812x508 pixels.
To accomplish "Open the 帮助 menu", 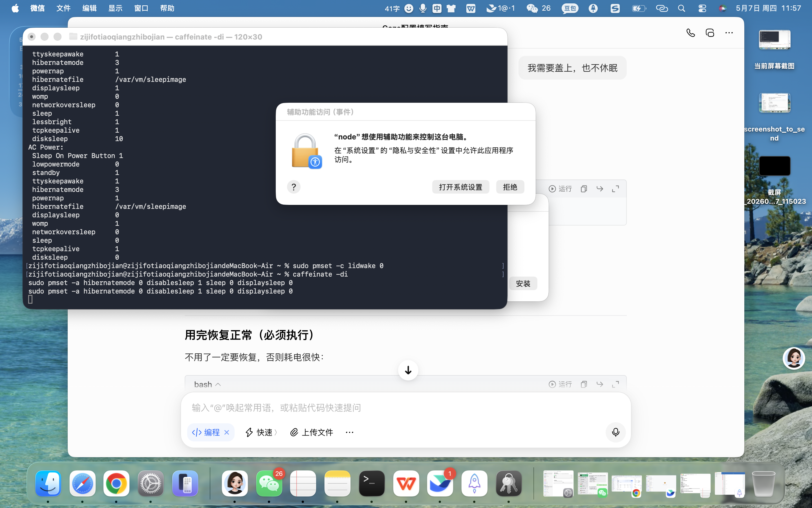I will click(167, 8).
